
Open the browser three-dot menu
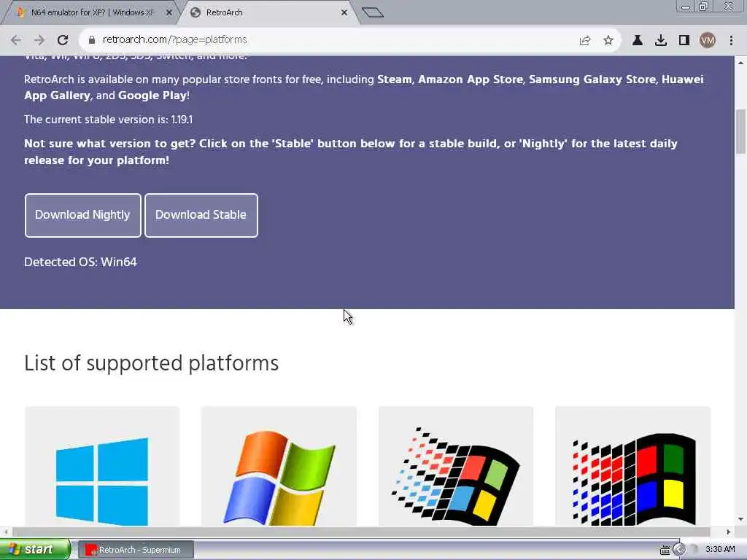731,41
